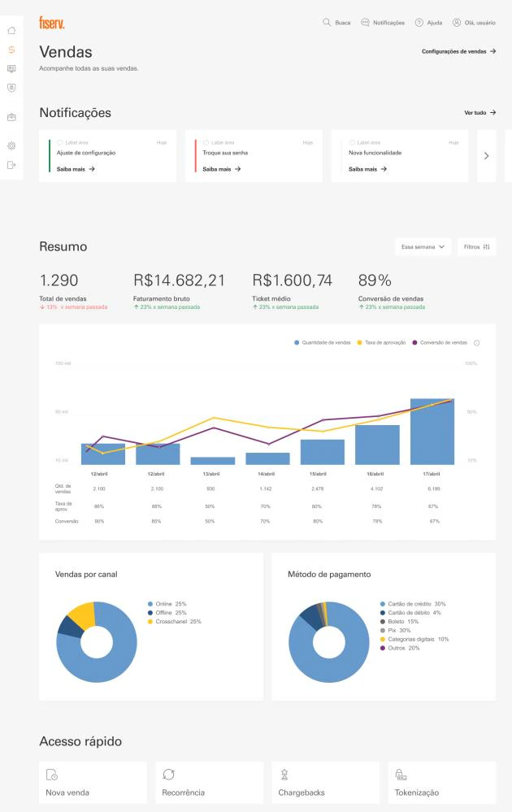Open the Essa semana dropdown
512x812 pixels.
pos(423,247)
